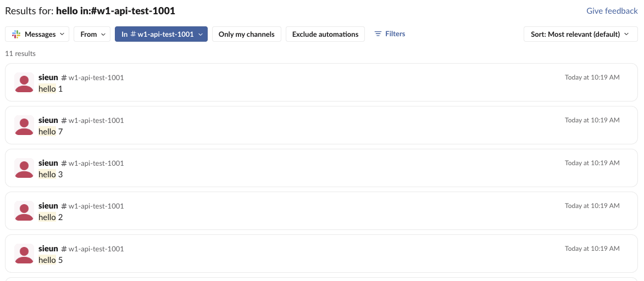Click sieun's avatar on hello 3 message

coord(24,168)
